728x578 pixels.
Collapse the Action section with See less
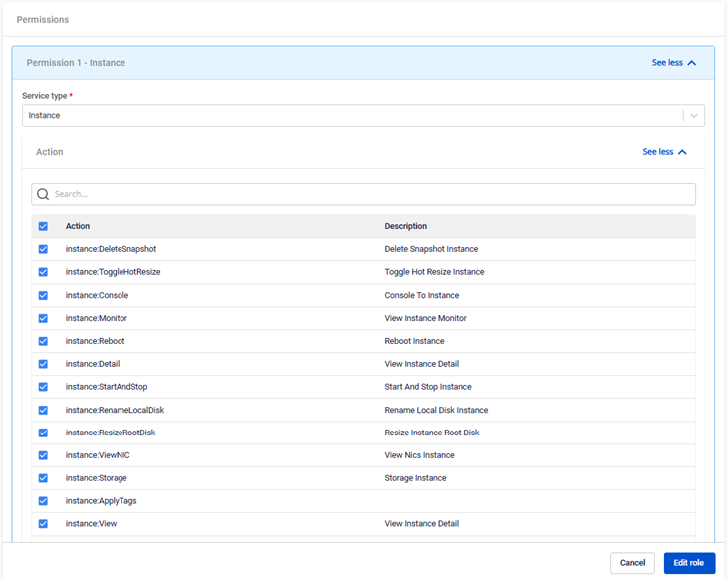point(664,152)
